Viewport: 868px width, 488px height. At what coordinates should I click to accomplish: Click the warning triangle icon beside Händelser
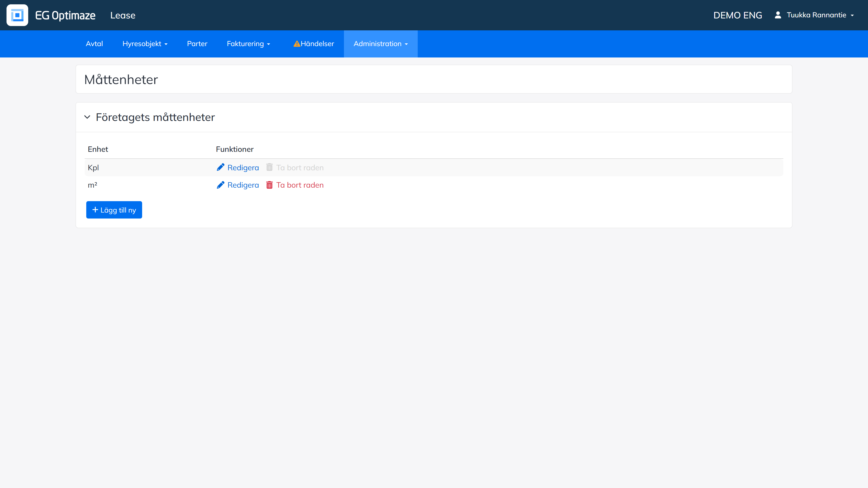point(296,44)
